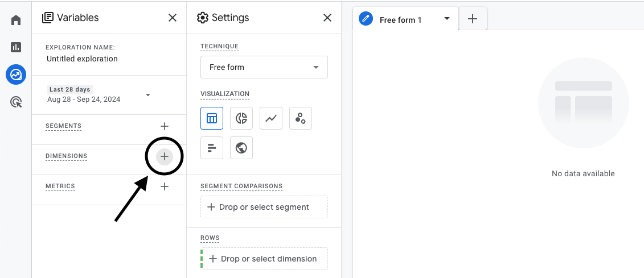Add a new exploration tab
This screenshot has width=644, height=278.
472,19
